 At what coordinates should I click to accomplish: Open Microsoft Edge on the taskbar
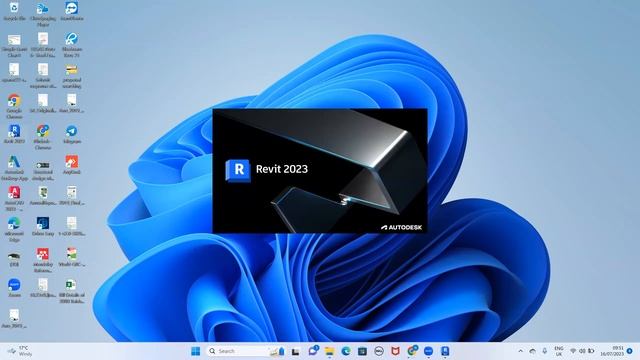tap(346, 351)
